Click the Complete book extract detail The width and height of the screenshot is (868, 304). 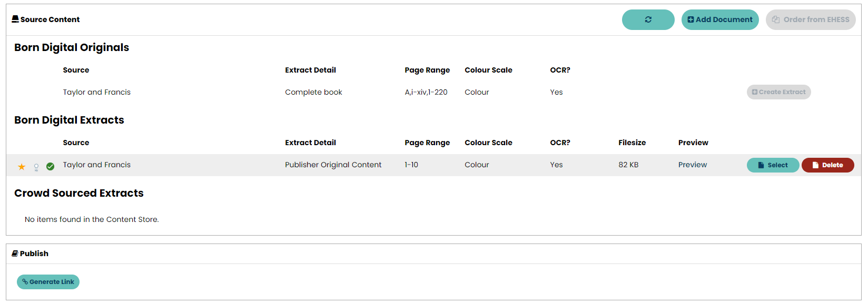click(x=313, y=92)
